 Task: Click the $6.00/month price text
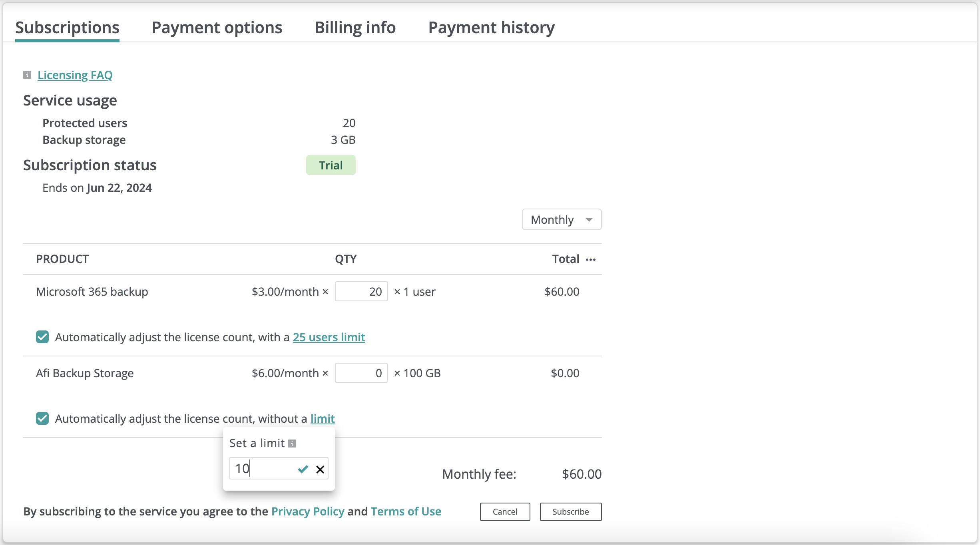[285, 373]
